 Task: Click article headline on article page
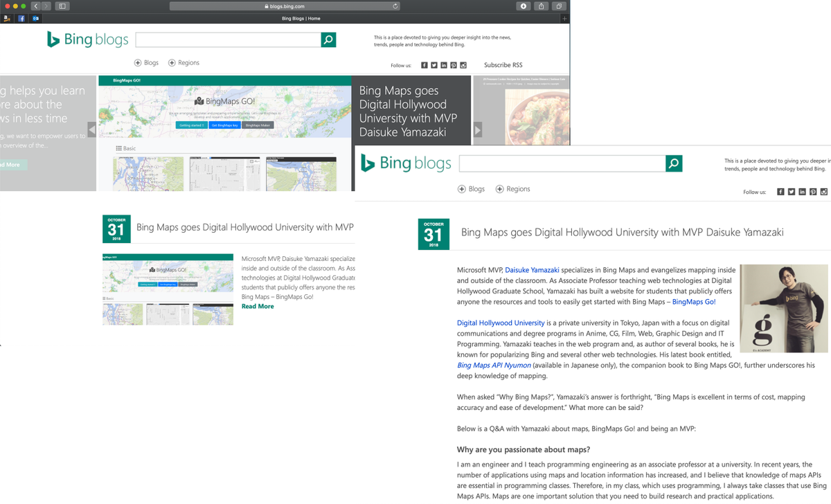(623, 233)
